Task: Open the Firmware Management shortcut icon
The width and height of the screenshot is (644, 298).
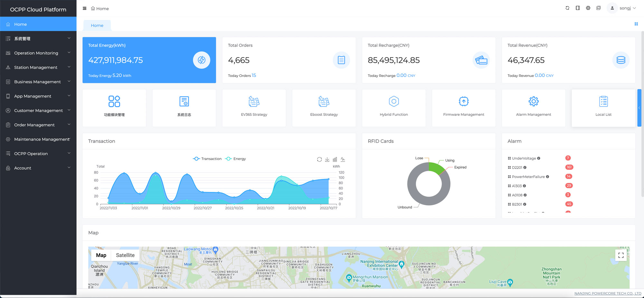Action: (463, 102)
